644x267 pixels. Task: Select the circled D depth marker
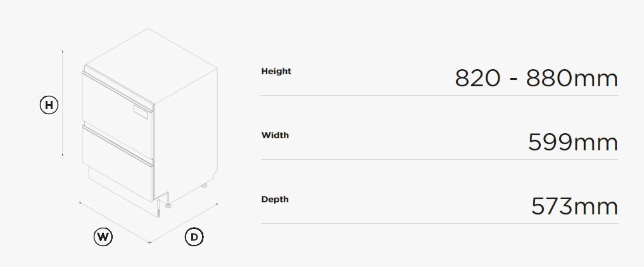click(x=194, y=237)
